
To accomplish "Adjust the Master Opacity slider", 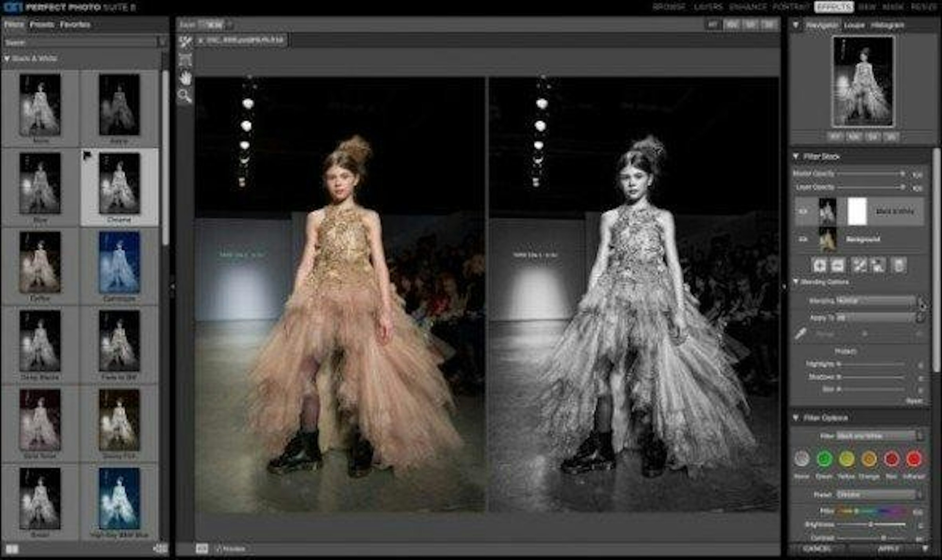I will click(x=871, y=174).
